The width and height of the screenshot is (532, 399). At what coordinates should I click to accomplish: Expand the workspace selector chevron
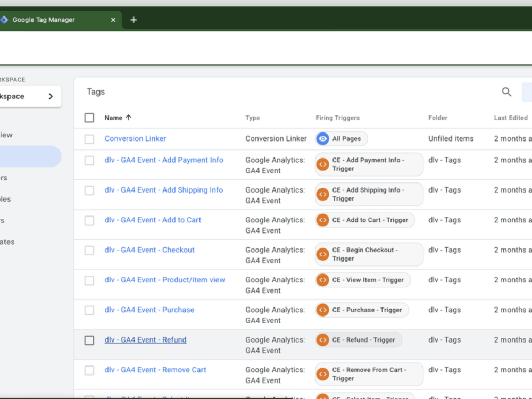[51, 96]
